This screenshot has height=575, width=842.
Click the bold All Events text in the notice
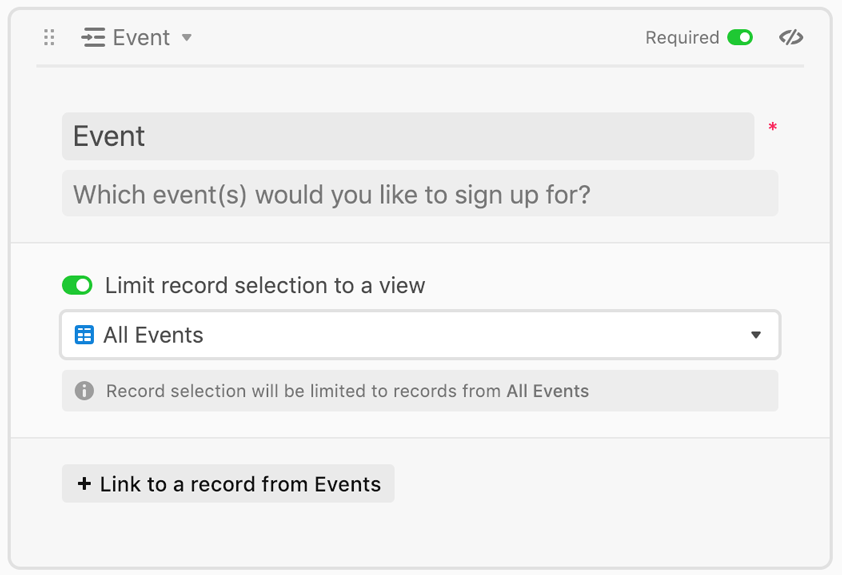tap(548, 391)
